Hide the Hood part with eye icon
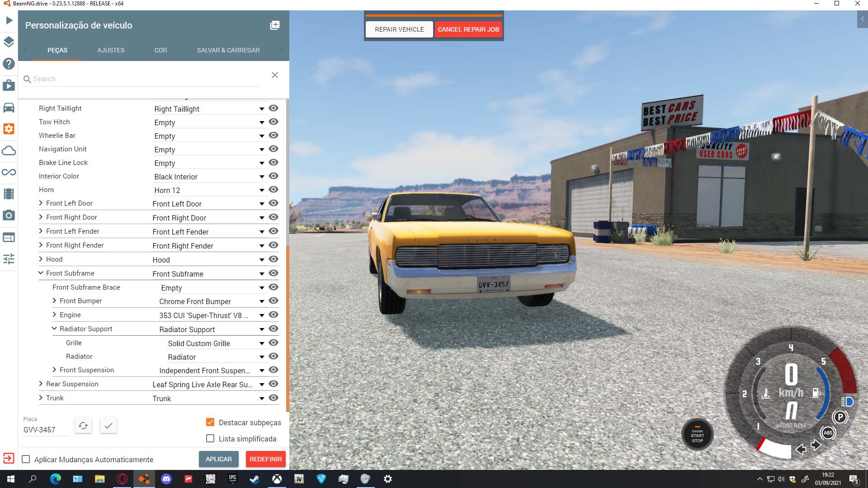 click(x=274, y=259)
